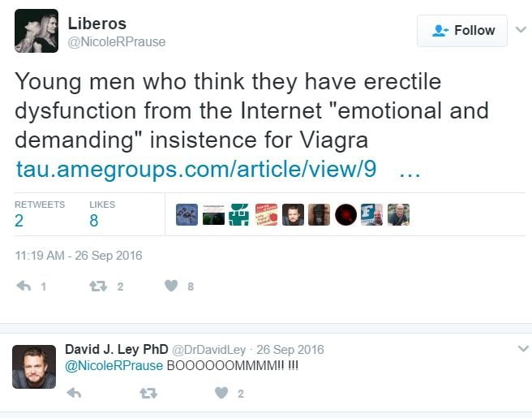This screenshot has width=532, height=418.
Task: Like the Liberos tweet heart icon
Action: click(171, 286)
